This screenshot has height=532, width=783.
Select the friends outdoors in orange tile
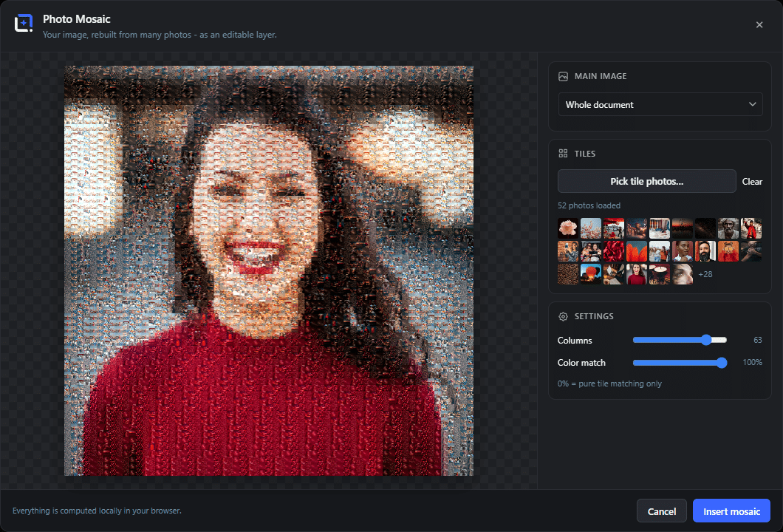pos(660,251)
